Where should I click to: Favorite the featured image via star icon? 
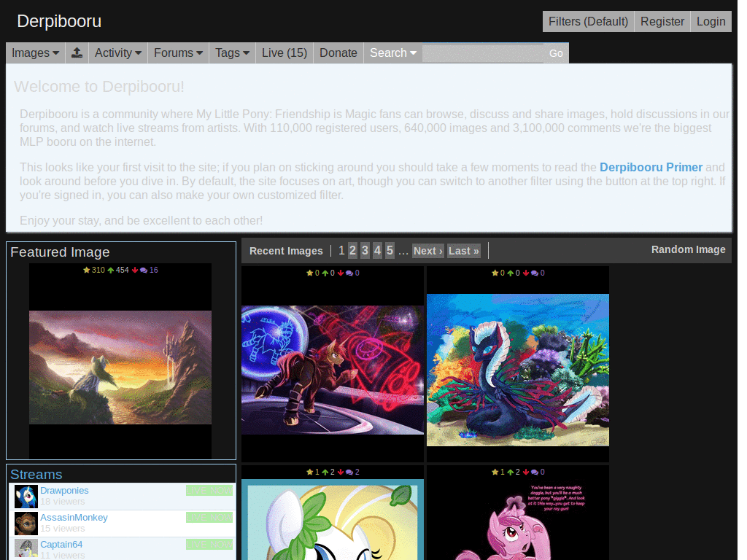tap(86, 270)
